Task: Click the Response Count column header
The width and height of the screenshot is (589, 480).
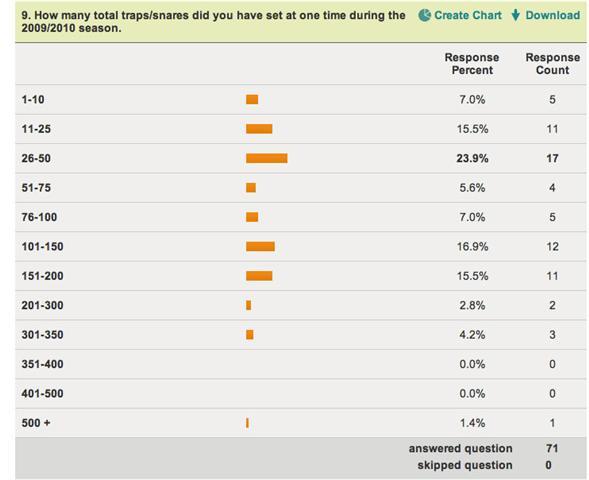Action: coord(553,64)
